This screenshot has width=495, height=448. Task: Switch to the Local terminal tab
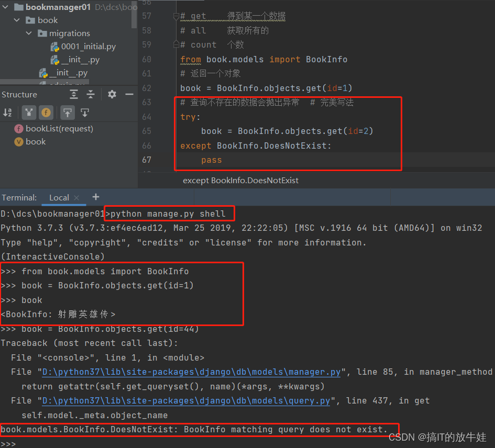click(59, 198)
